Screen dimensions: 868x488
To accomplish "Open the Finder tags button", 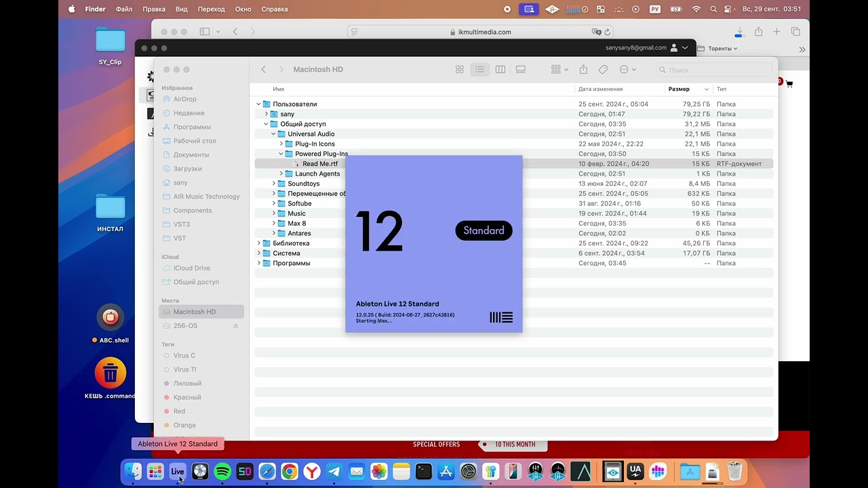I will coord(603,70).
